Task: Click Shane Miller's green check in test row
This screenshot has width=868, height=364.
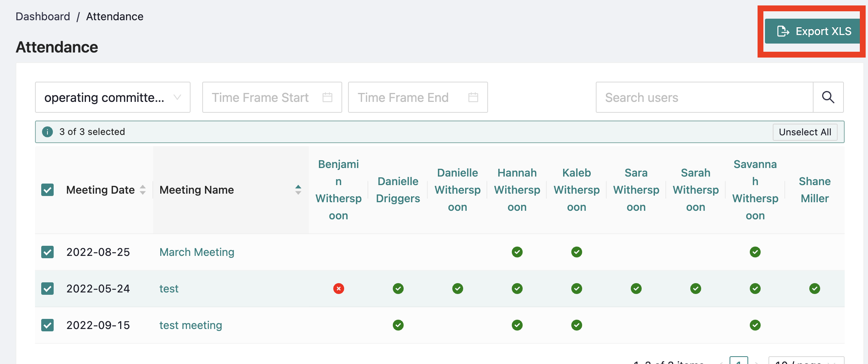Action: pyautogui.click(x=814, y=289)
